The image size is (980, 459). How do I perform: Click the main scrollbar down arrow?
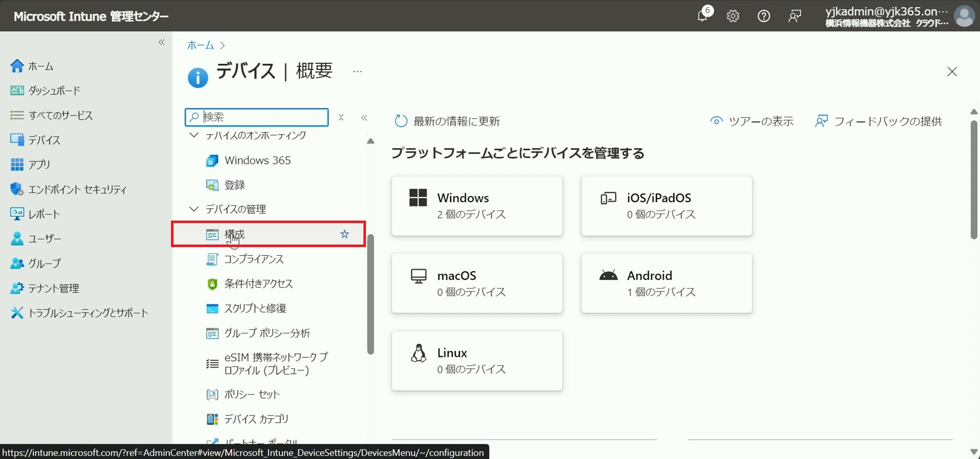(974, 452)
